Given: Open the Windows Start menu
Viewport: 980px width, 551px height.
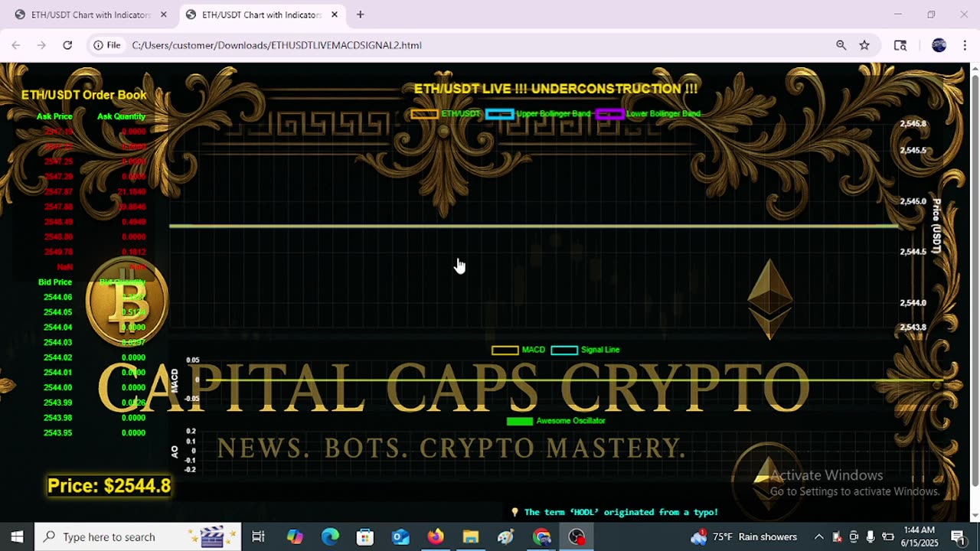Looking at the screenshot, I should click(x=17, y=536).
